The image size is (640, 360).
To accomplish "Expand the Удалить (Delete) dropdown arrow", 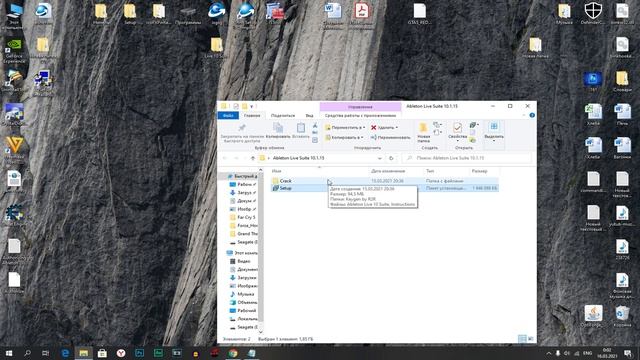I will click(397, 128).
